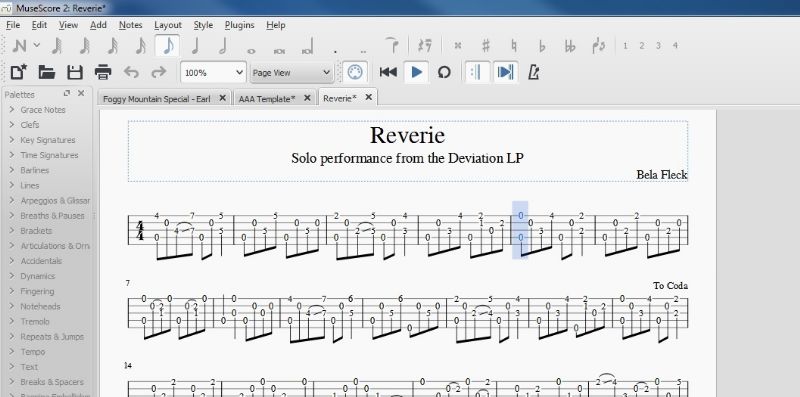Open the View menu
The width and height of the screenshot is (800, 397).
(x=68, y=25)
